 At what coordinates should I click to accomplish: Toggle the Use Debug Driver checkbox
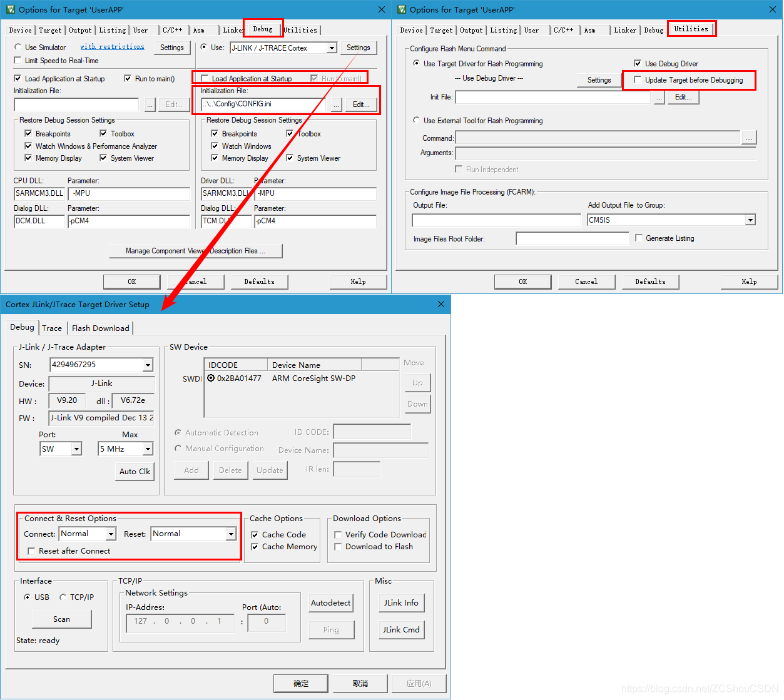click(x=638, y=63)
